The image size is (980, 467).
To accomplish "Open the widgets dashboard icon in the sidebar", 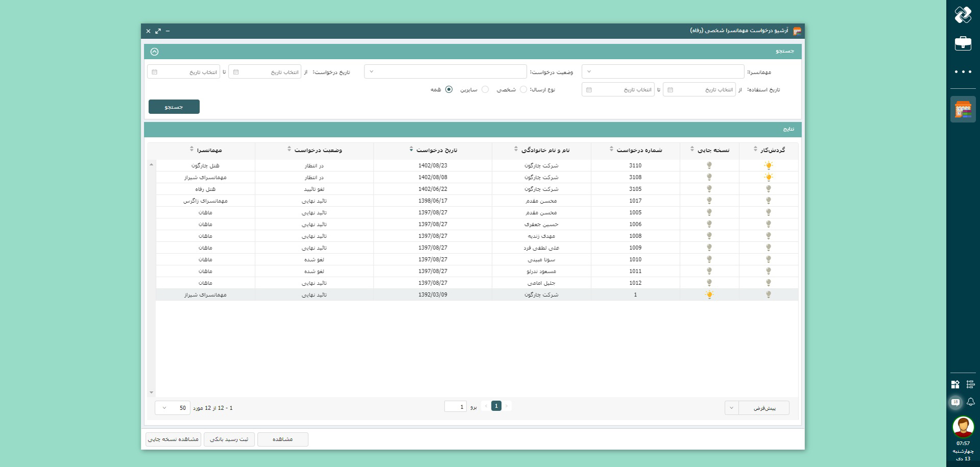I will click(955, 384).
